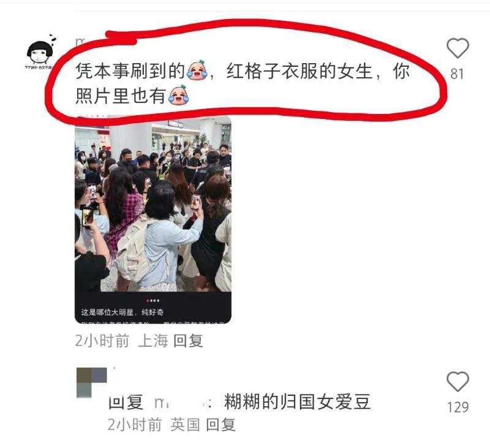
Task: Open the first commenter's username above comment
Action: [x=81, y=42]
